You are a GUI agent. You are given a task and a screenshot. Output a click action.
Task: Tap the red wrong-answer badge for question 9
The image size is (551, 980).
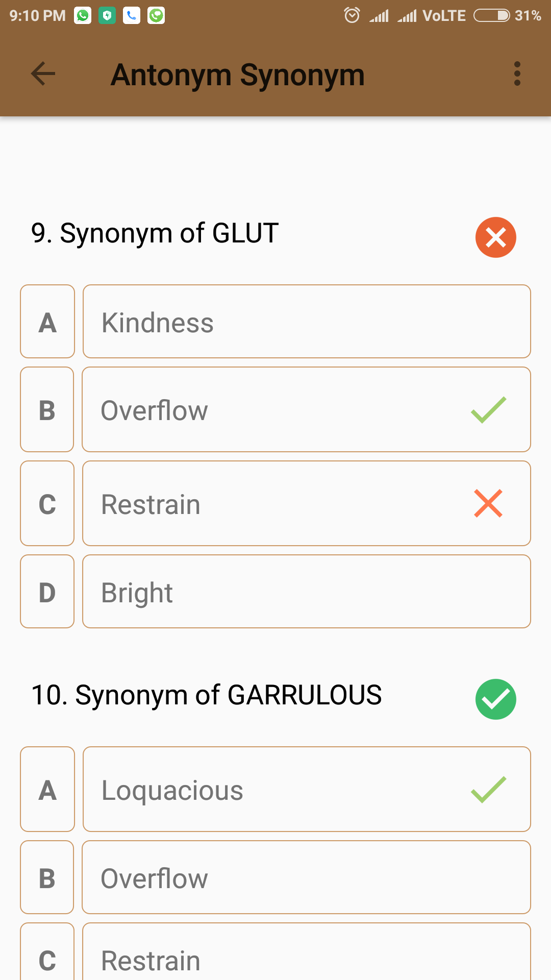click(495, 237)
